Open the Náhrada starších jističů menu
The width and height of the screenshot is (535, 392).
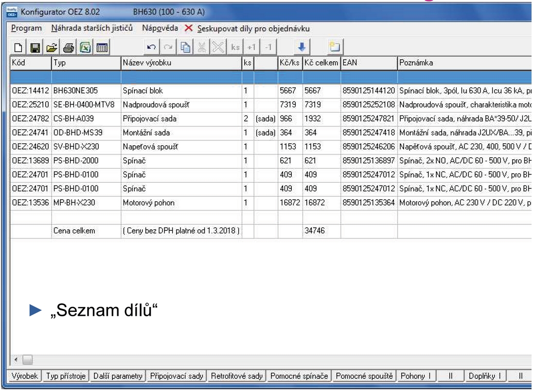point(92,28)
